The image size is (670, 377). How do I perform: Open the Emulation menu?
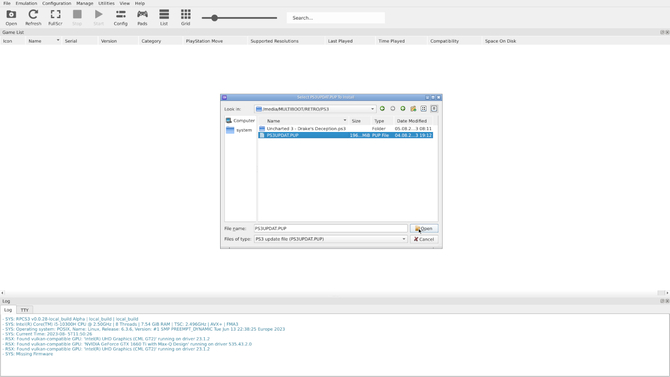coord(26,3)
